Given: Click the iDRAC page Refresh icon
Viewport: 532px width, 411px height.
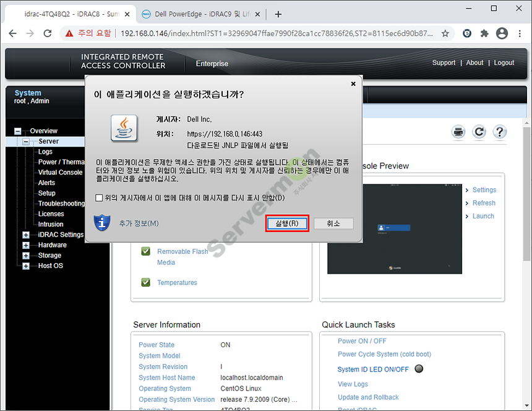Looking at the screenshot, I should 479,132.
